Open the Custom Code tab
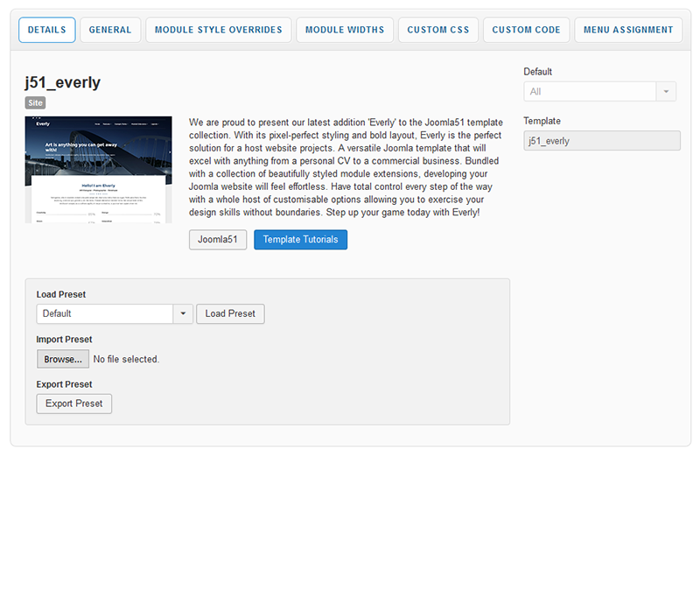Screen dimensions: 700x590 click(526, 30)
